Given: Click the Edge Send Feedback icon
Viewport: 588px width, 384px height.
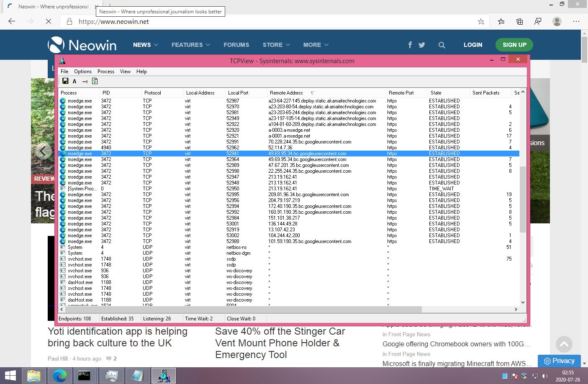Looking at the screenshot, I should pyautogui.click(x=538, y=21).
